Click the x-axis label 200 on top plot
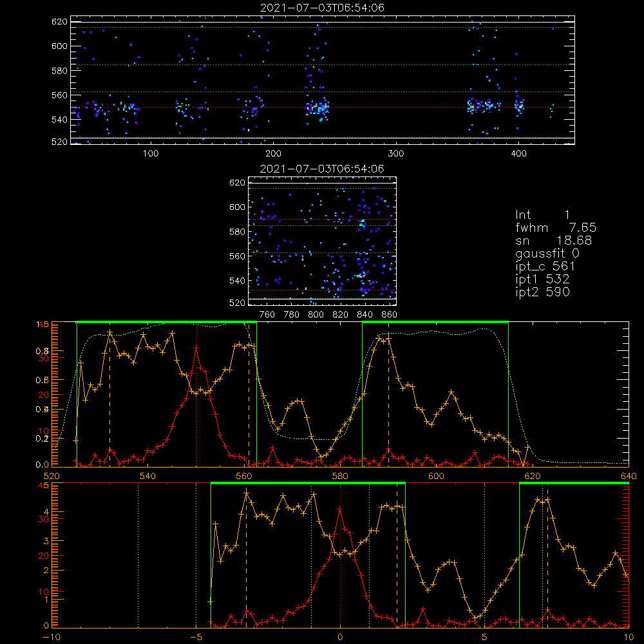The height and width of the screenshot is (644, 644). [273, 154]
